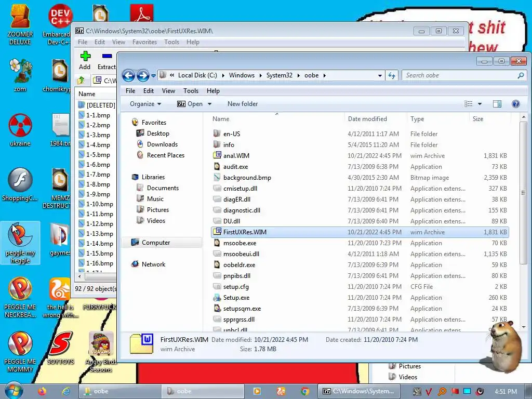Select the Setup.exe file
Viewport: 532px width, 399px height.
click(360, 298)
